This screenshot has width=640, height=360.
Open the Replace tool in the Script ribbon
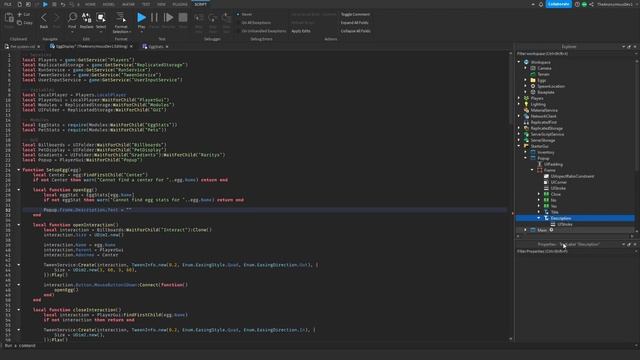tap(86, 20)
